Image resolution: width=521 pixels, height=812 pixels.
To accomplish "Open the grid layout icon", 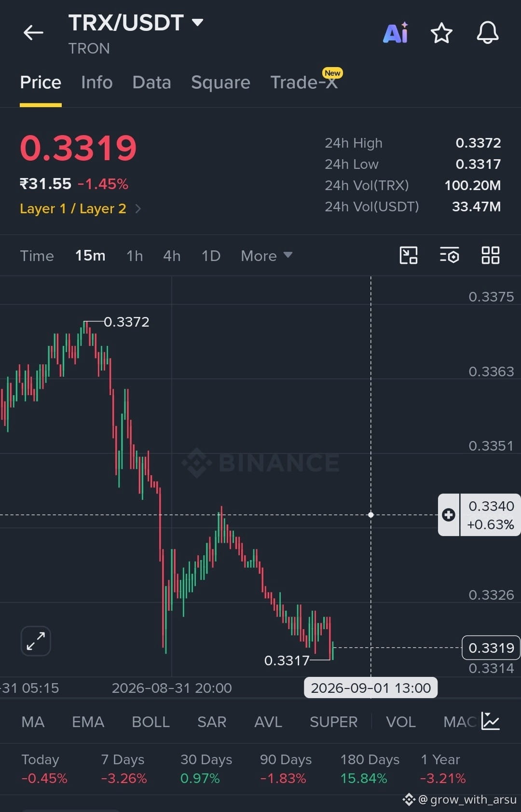I will coord(491,255).
